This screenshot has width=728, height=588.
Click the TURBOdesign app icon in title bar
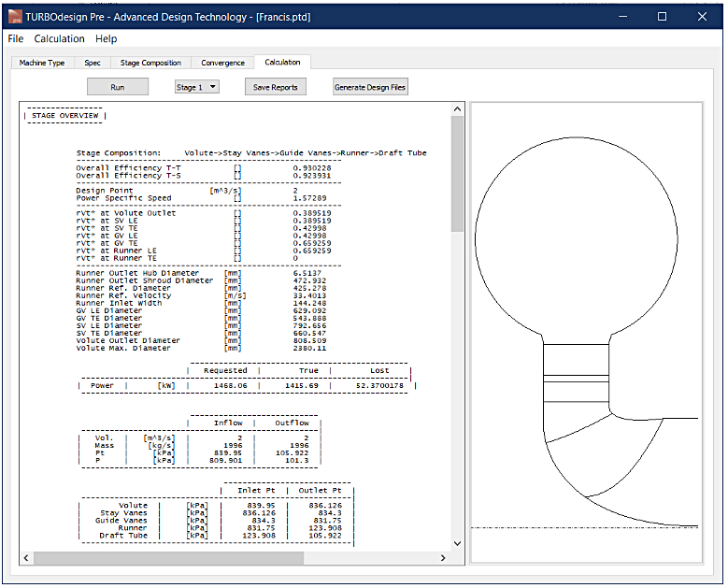coord(14,17)
